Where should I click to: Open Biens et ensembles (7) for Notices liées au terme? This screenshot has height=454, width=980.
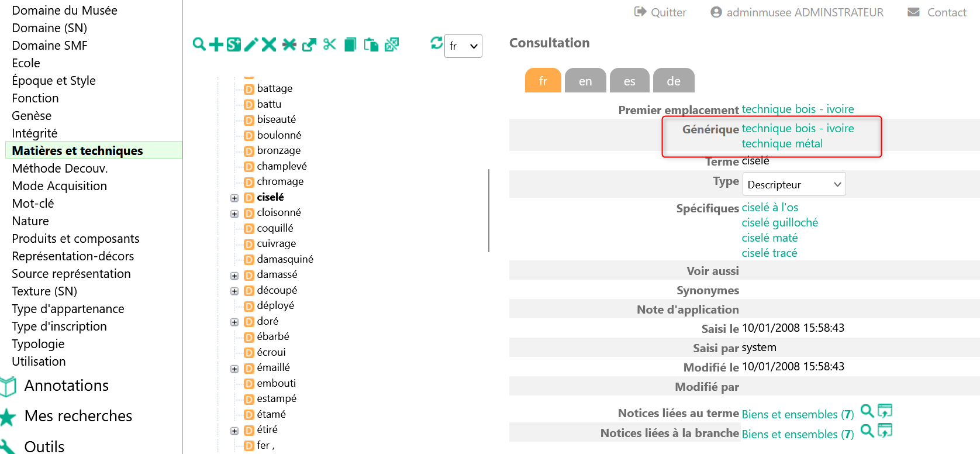coord(798,414)
